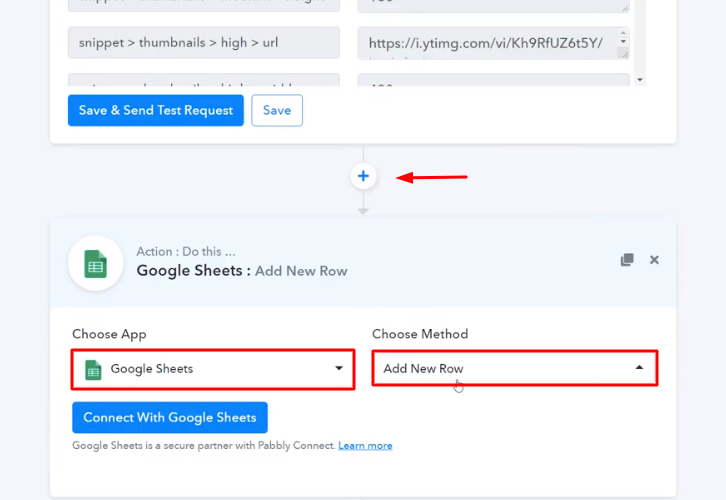This screenshot has width=726, height=500.
Task: Click the down arrow of the response panel scrollbar
Action: pyautogui.click(x=640, y=80)
